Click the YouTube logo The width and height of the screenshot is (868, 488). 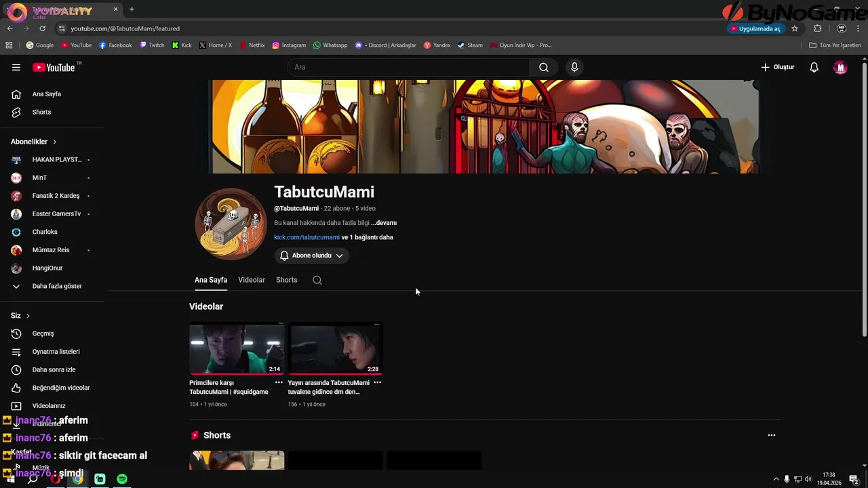pyautogui.click(x=54, y=67)
